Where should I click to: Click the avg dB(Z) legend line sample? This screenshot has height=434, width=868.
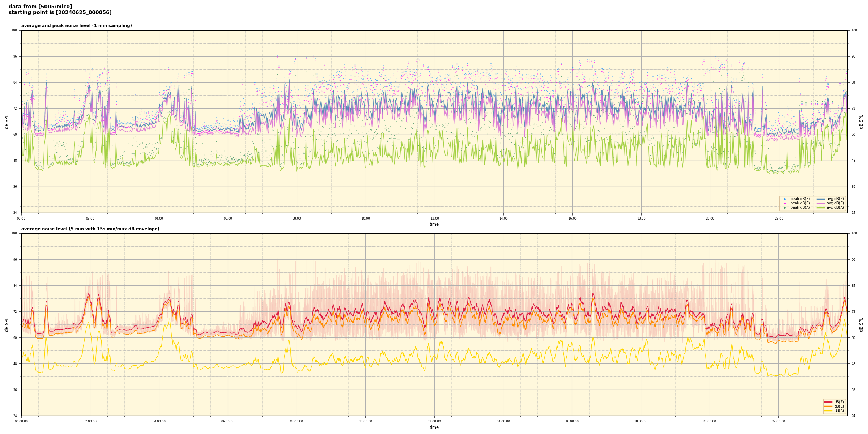tap(820, 199)
